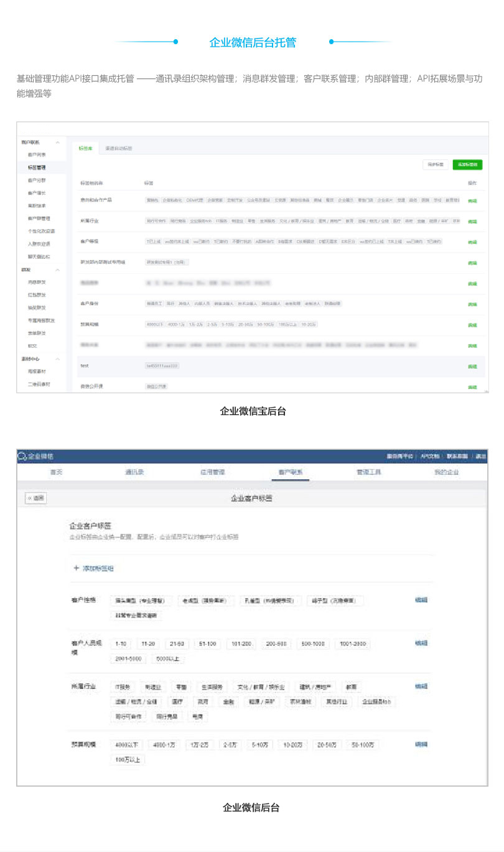Open 二维码素材 in the sidebar
504x852 pixels.
click(x=39, y=384)
